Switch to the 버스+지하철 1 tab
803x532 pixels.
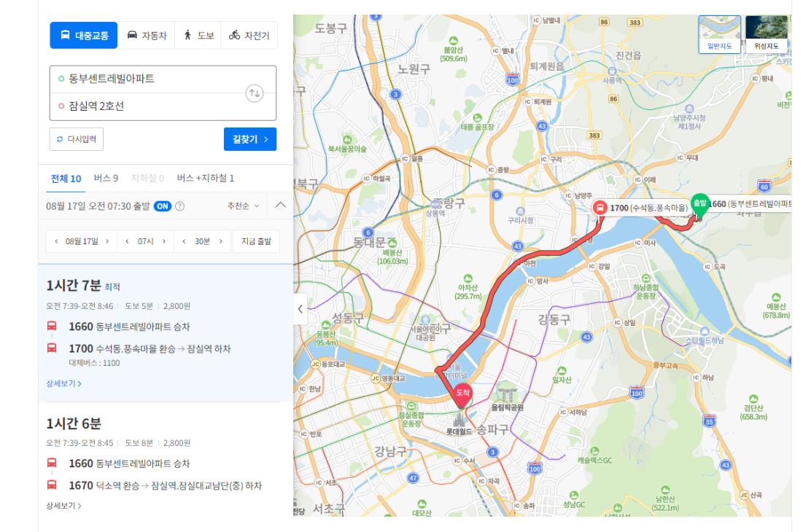point(206,178)
